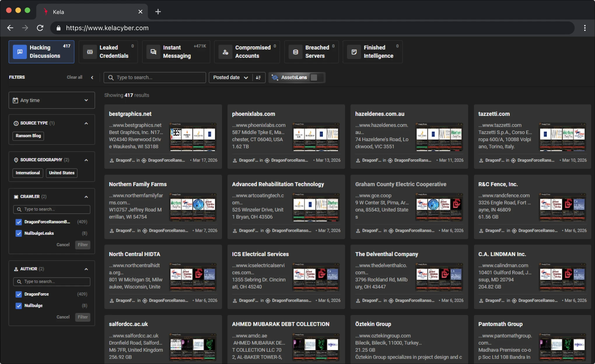Image resolution: width=595 pixels, height=364 pixels.
Task: Click the Crawler bug icon
Action: [x=16, y=197]
